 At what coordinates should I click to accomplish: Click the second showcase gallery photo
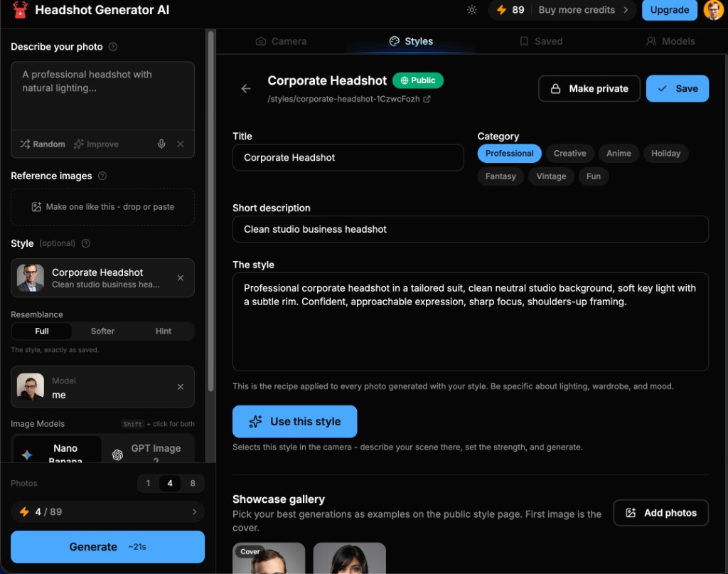(350, 558)
